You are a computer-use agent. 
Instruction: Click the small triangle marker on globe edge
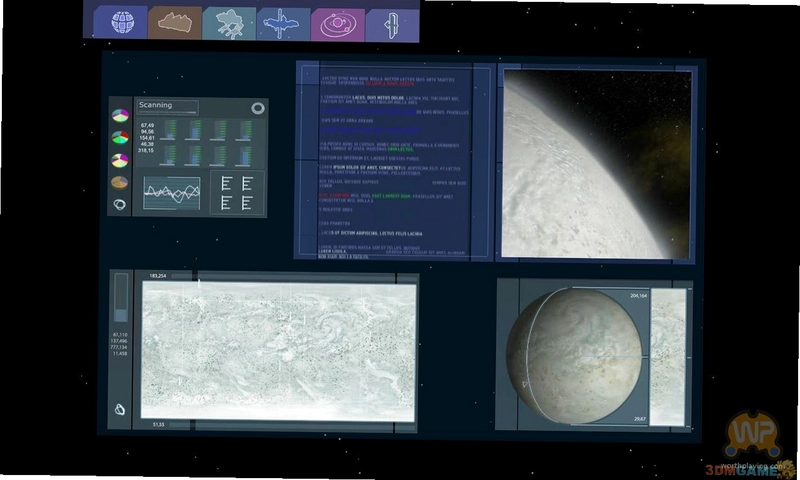[x=526, y=384]
